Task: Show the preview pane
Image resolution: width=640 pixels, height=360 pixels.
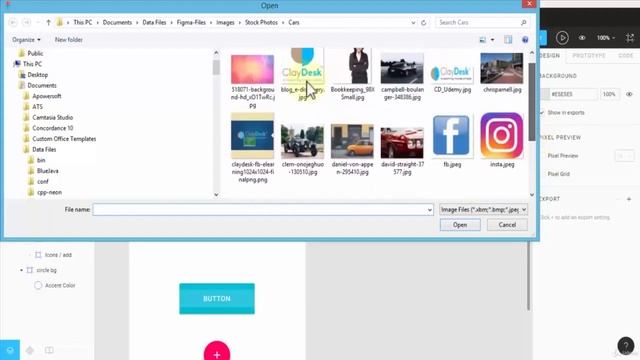Action: 508,40
